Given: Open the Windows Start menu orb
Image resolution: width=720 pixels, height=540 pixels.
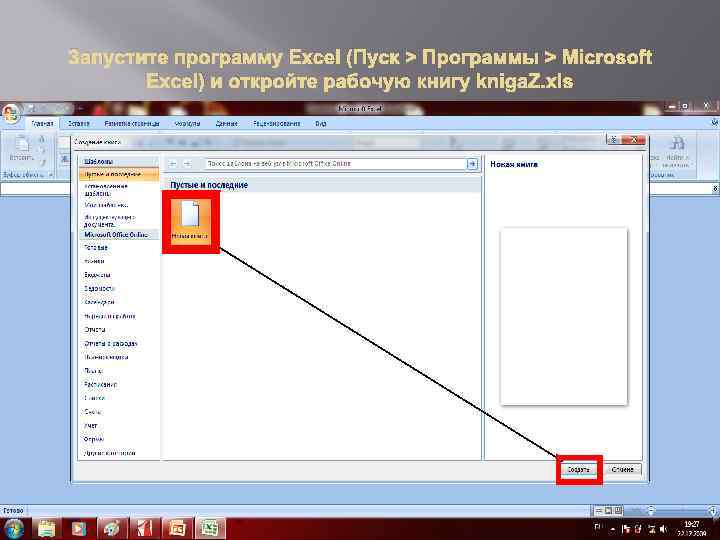Looking at the screenshot, I should click(x=14, y=529).
